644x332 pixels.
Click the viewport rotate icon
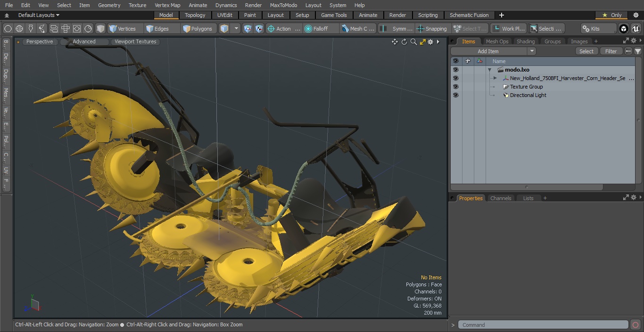(404, 42)
